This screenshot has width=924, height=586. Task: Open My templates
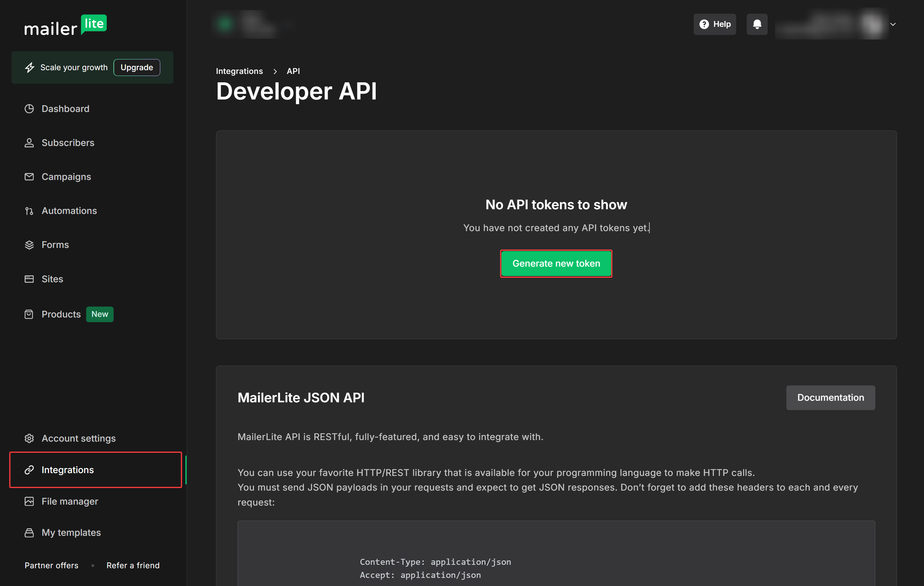[71, 533]
